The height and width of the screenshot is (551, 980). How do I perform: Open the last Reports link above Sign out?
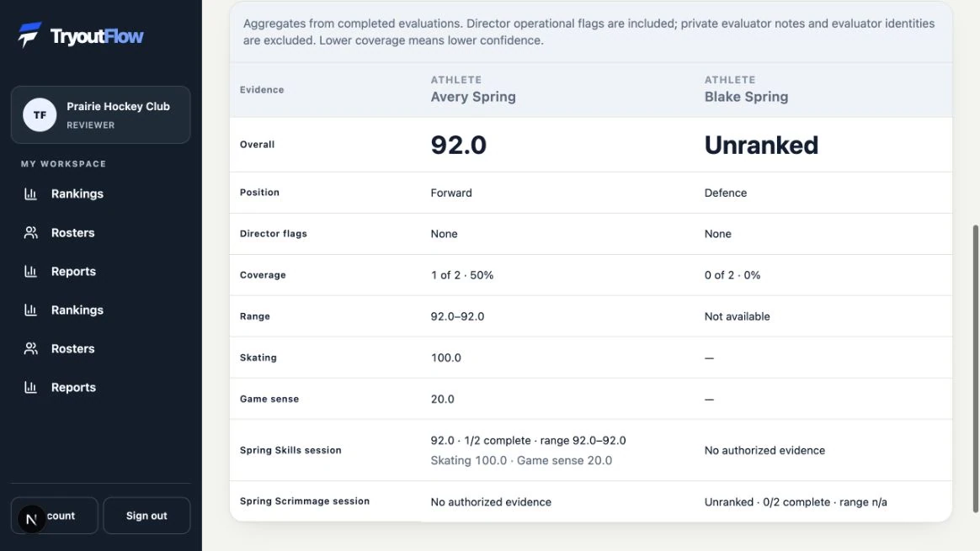coord(73,387)
